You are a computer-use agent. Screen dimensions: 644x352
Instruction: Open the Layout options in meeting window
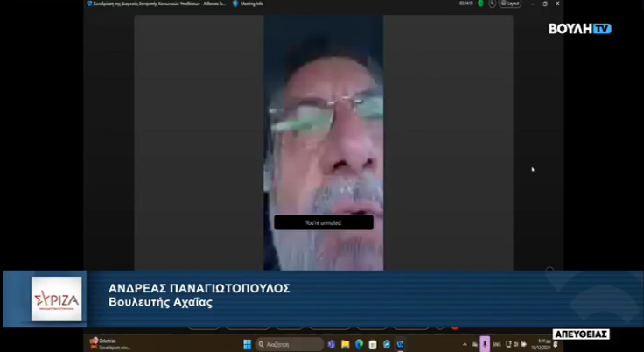(511, 4)
